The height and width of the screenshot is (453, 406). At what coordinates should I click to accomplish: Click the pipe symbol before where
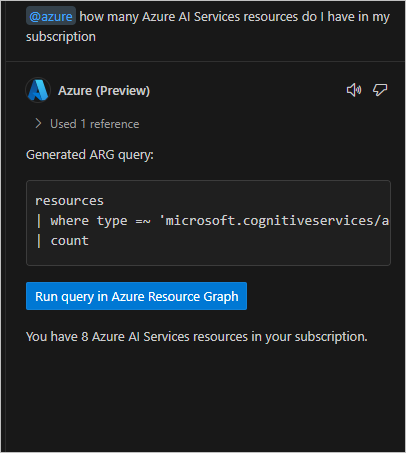(39, 221)
